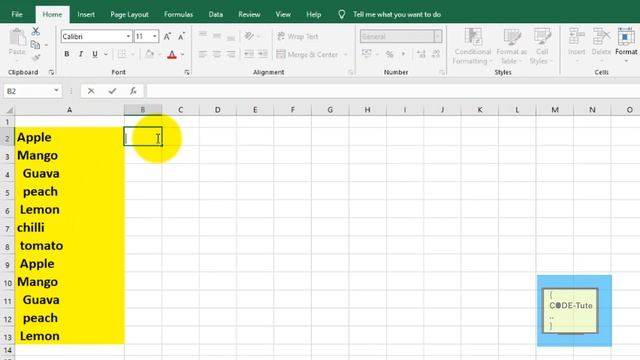The width and height of the screenshot is (640, 360).
Task: Click Align Left icon
Action: (203, 54)
